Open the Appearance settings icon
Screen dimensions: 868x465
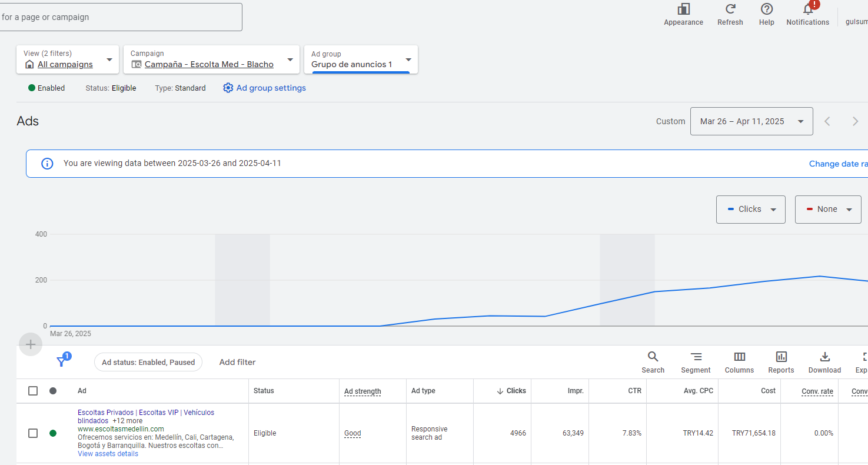pos(683,9)
